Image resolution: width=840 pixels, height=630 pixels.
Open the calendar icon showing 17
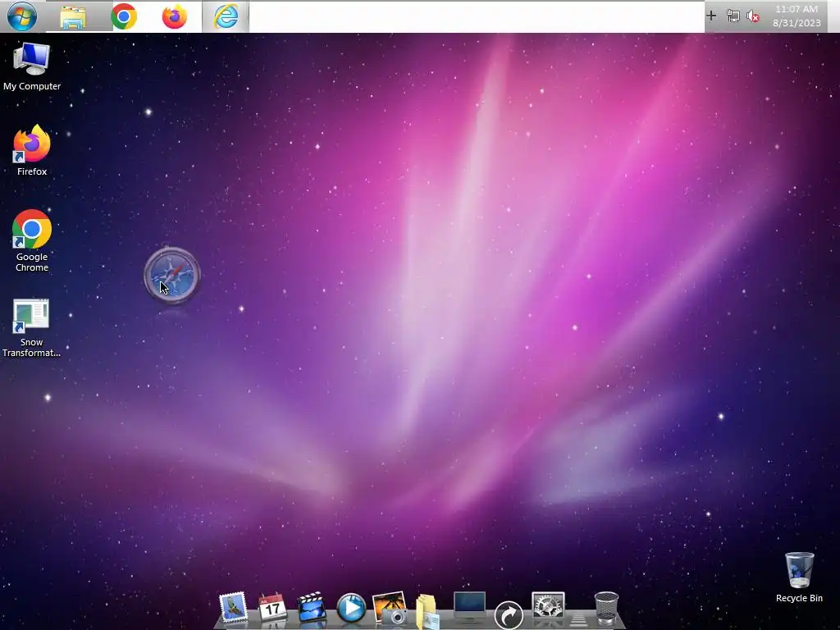click(272, 608)
